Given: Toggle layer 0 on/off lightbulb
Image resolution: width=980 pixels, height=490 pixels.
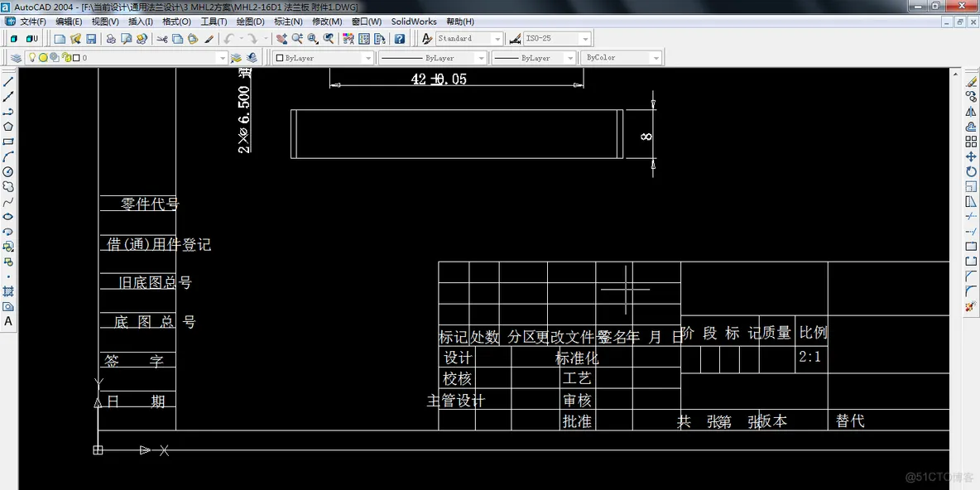Looking at the screenshot, I should [33, 58].
